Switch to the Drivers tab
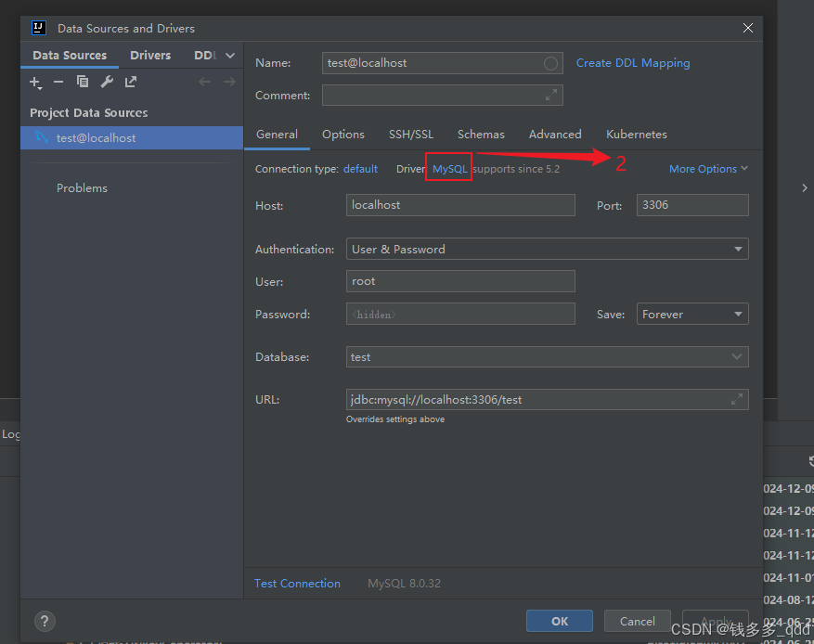 150,55
